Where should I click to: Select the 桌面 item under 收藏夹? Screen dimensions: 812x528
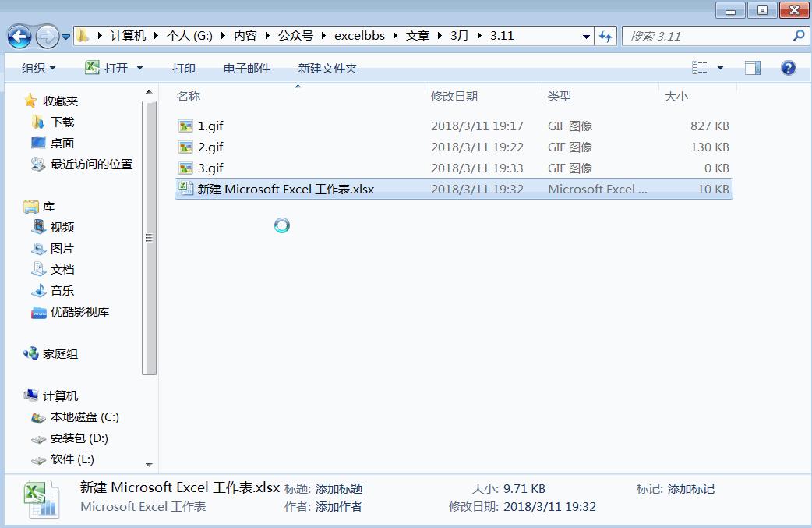click(x=51, y=143)
